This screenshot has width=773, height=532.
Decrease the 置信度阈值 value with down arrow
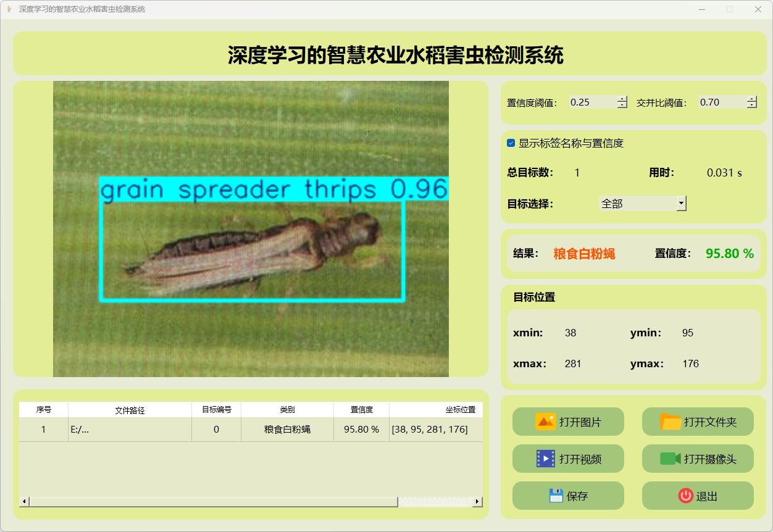click(622, 106)
